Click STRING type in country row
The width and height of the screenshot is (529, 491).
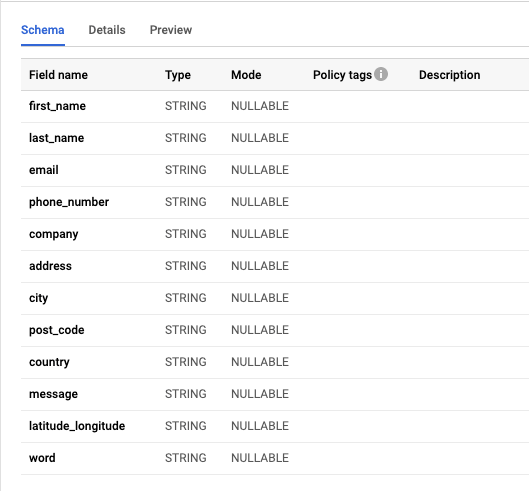[x=186, y=362]
